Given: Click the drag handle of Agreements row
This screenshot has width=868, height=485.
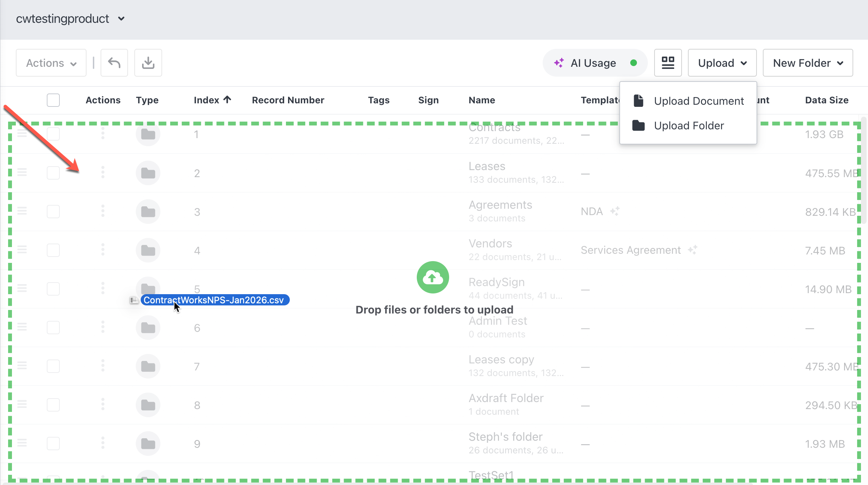Looking at the screenshot, I should click(22, 211).
